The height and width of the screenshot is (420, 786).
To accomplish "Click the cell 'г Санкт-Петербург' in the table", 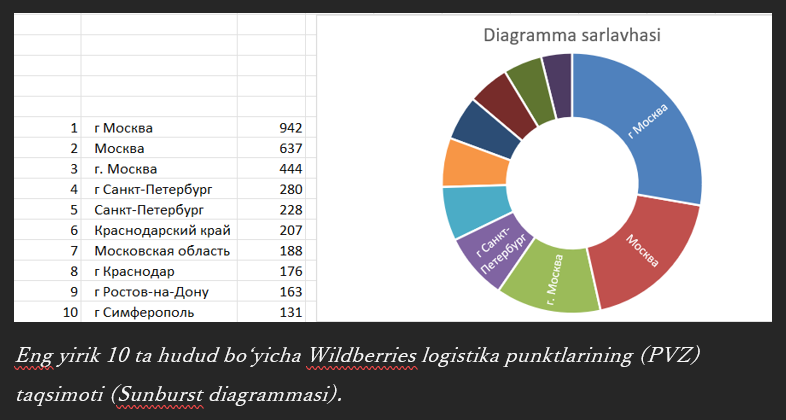I will (159, 189).
